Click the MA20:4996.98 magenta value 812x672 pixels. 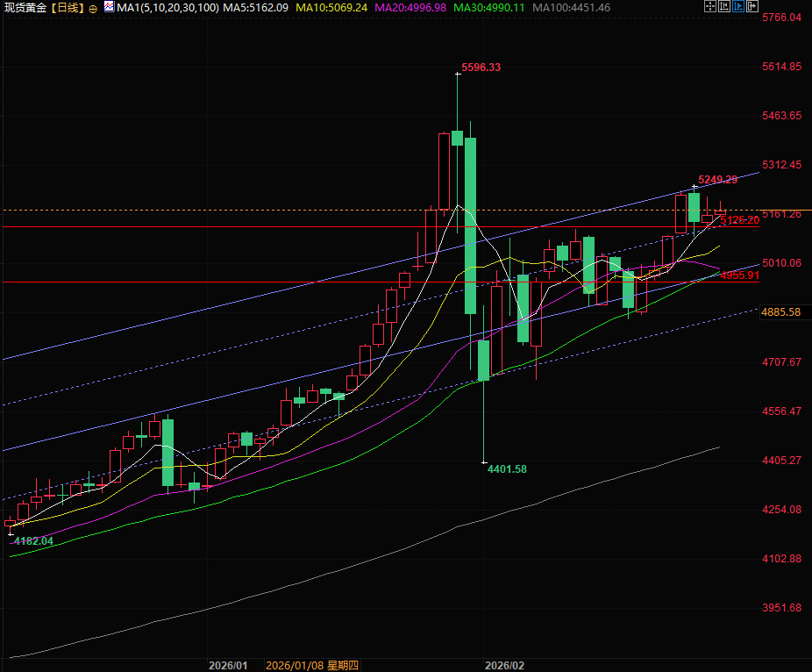(410, 8)
